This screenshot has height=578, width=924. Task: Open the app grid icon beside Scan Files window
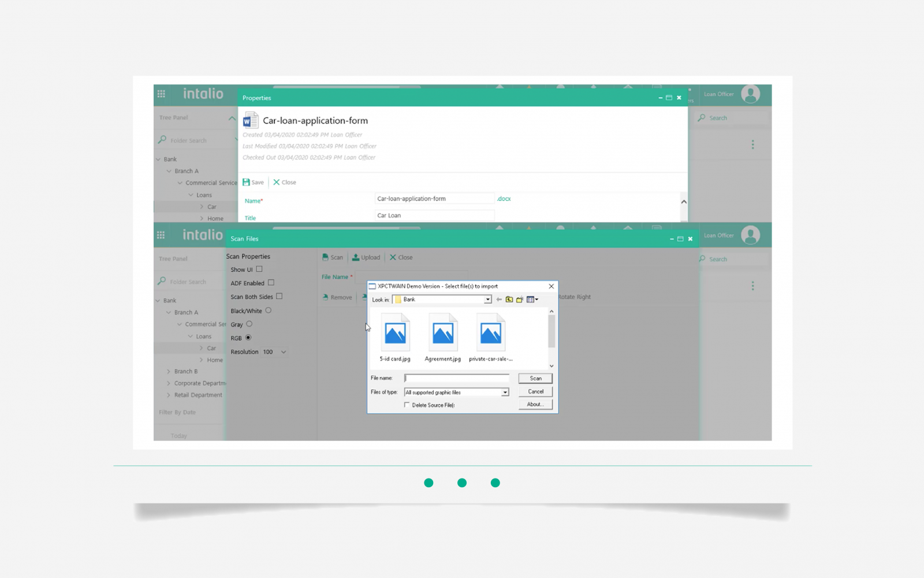click(x=161, y=235)
